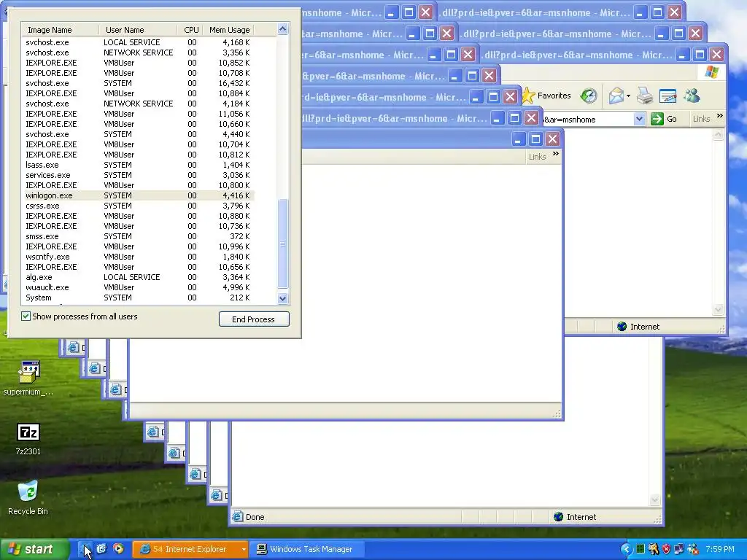
Task: Click the Mail envelope icon in IE toolbar
Action: [616, 96]
